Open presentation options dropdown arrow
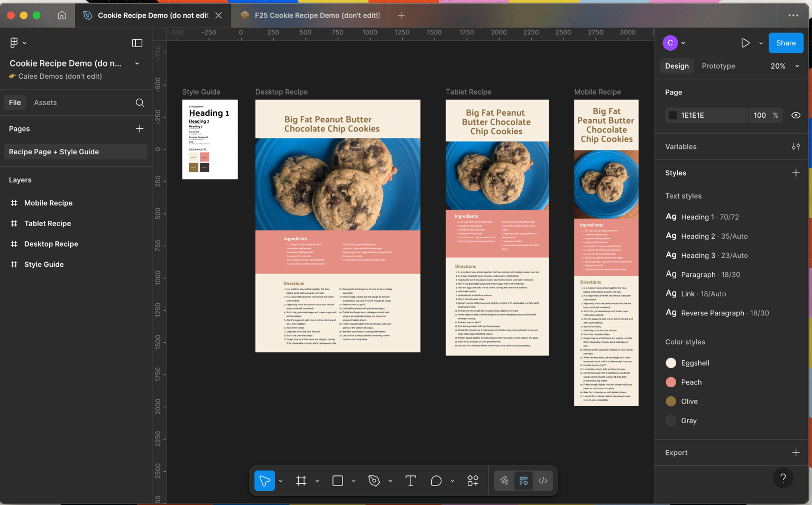 (761, 43)
